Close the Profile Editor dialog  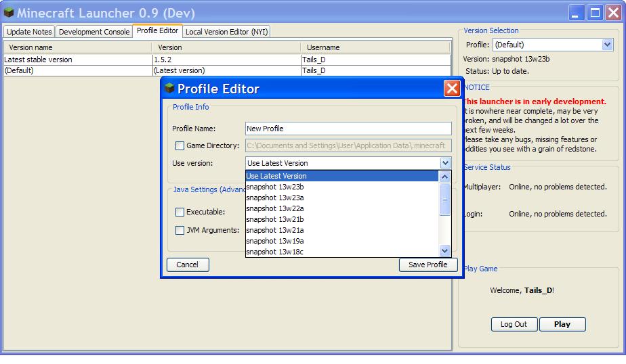point(452,89)
